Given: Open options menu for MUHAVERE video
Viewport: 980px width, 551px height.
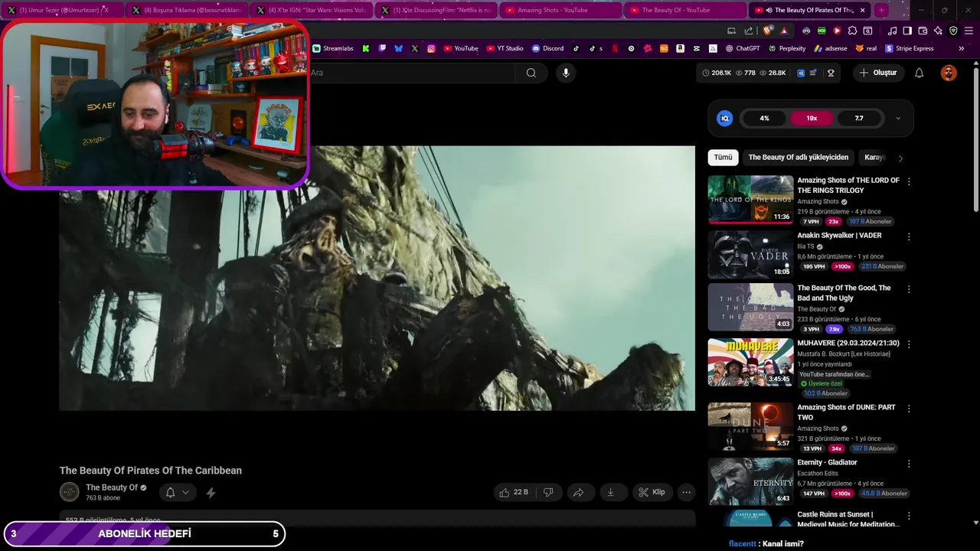Looking at the screenshot, I should click(x=909, y=344).
